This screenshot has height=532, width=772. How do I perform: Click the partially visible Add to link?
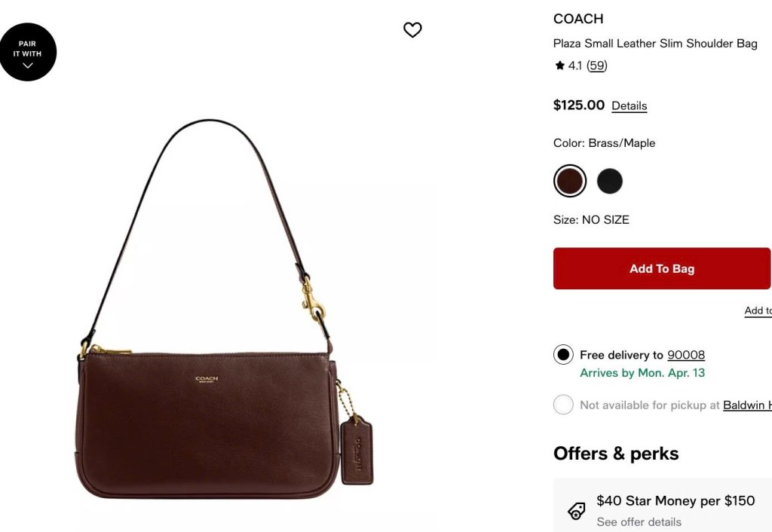point(758,310)
